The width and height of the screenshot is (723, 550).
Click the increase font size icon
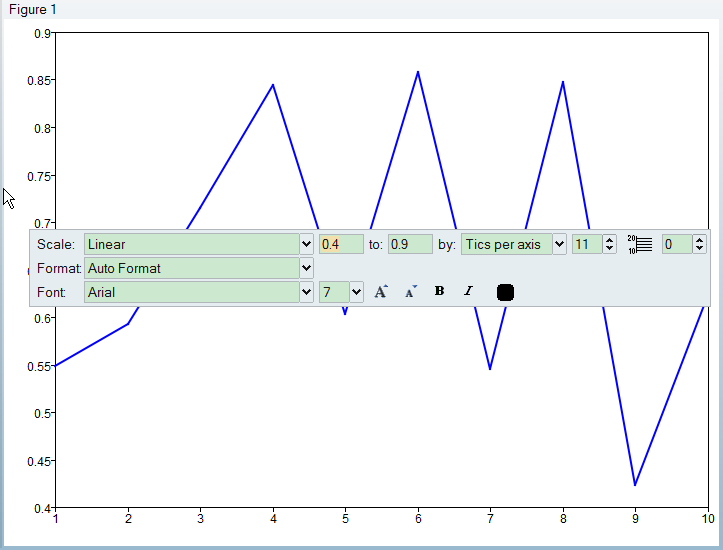(381, 292)
